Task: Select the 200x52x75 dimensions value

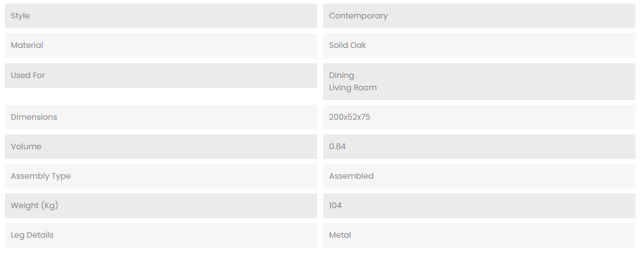Action: point(350,117)
